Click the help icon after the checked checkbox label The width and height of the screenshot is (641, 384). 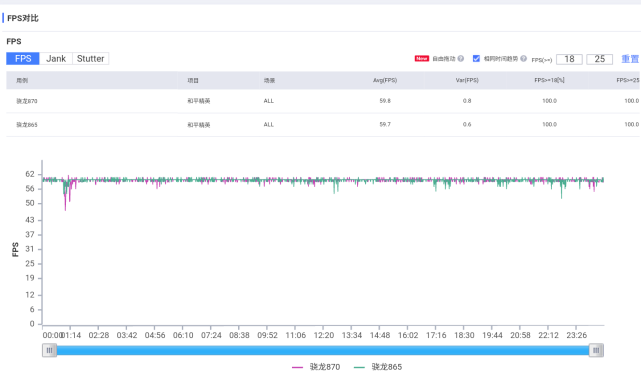pos(523,58)
